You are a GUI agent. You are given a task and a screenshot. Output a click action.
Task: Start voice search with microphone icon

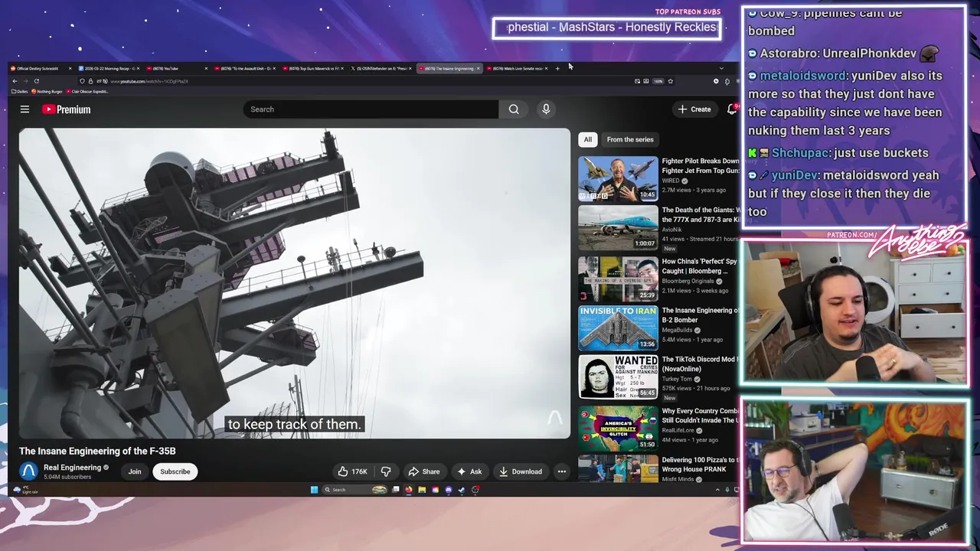tap(546, 109)
